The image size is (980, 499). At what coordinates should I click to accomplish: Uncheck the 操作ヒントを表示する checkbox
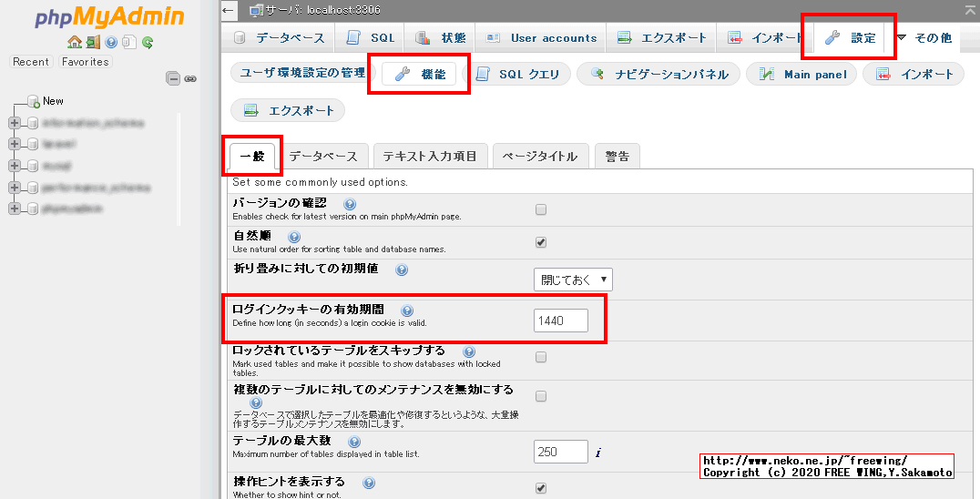pyautogui.click(x=541, y=488)
